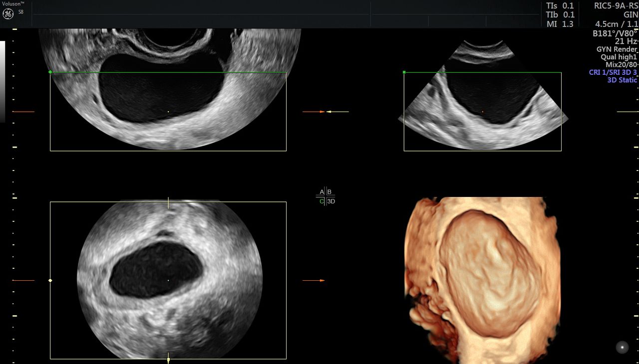Click the GYN Render preset label

coord(617,49)
